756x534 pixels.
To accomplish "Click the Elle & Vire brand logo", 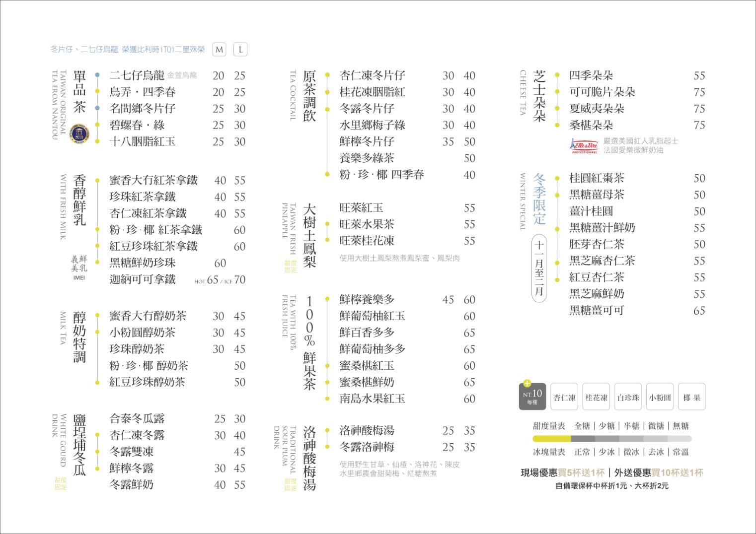I will (584, 146).
